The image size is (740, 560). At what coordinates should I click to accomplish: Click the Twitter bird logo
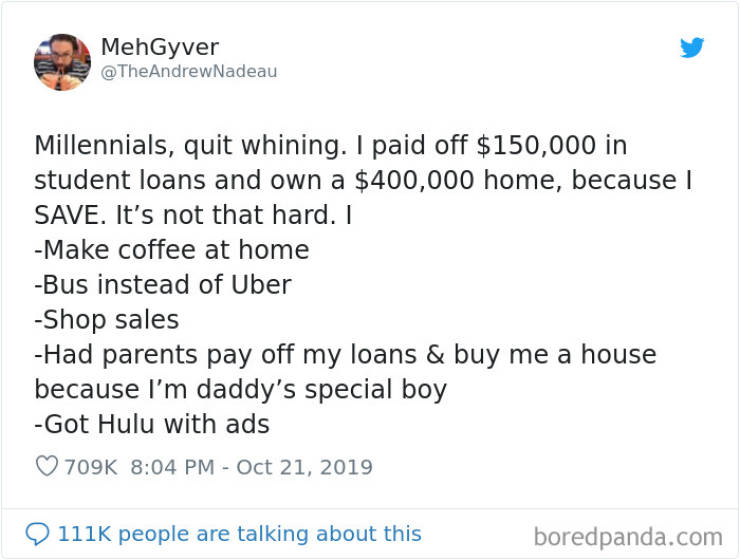point(692,48)
